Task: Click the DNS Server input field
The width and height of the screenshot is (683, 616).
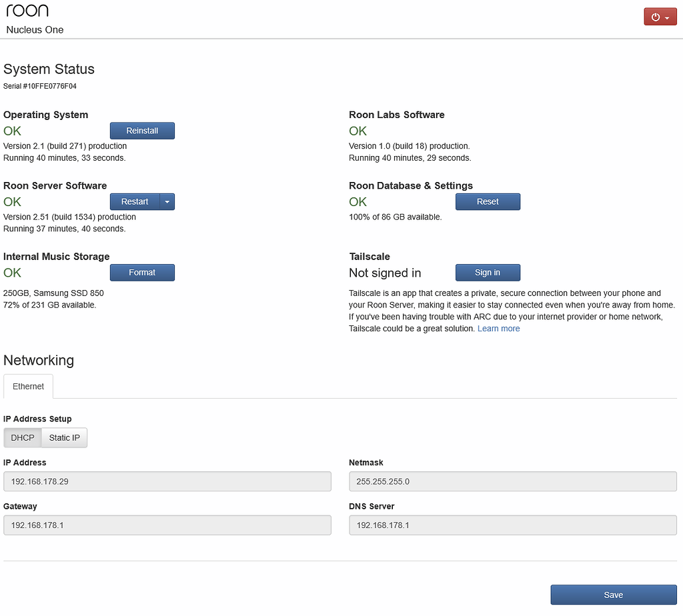Action: pos(512,525)
